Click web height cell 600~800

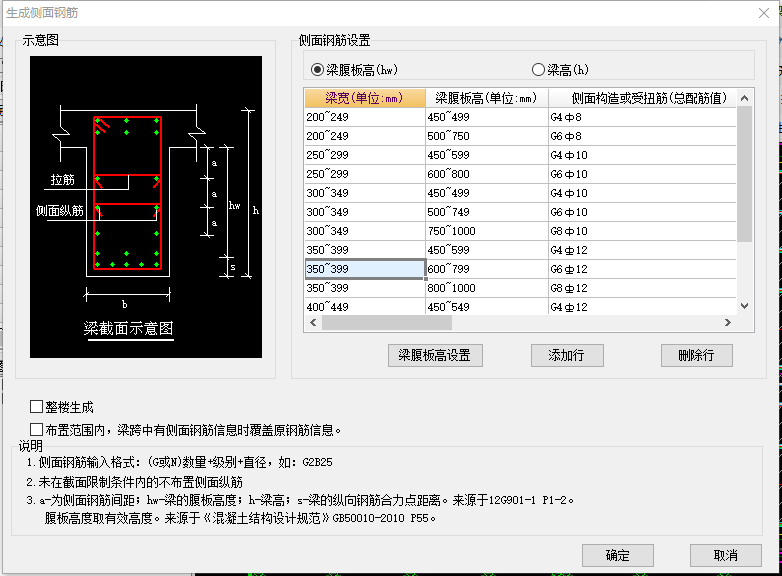pyautogui.click(x=486, y=174)
